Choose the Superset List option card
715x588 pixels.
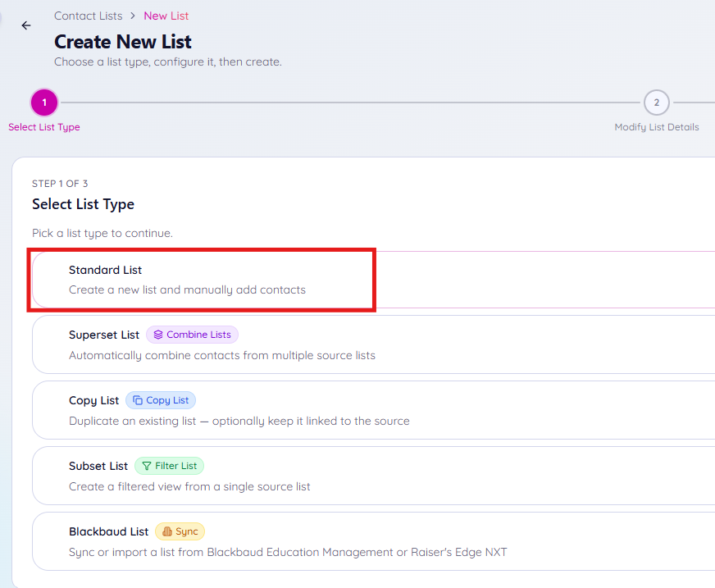click(373, 345)
